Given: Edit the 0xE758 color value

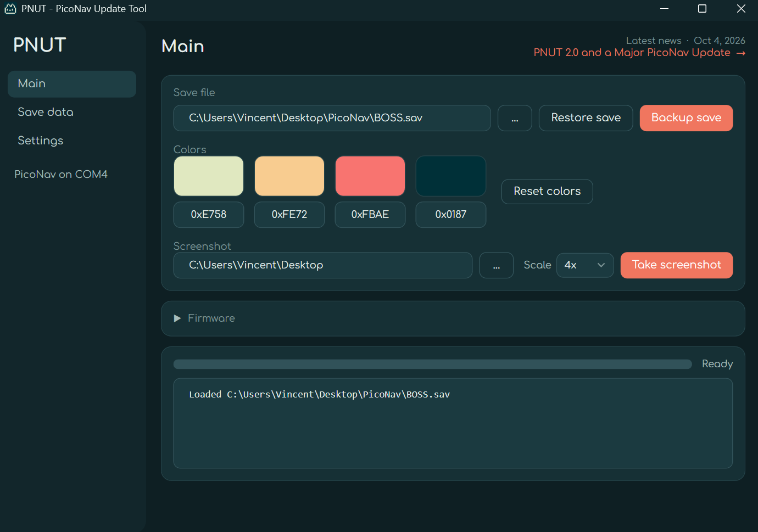Looking at the screenshot, I should point(209,215).
